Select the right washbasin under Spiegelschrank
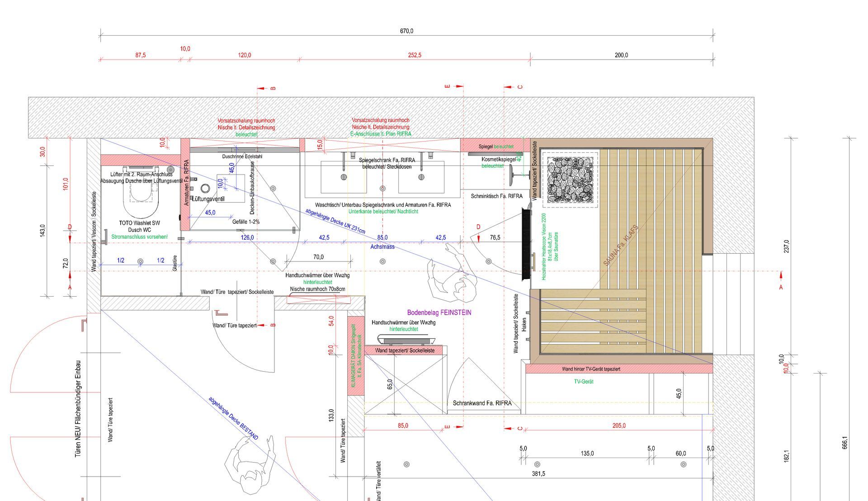 (421, 177)
